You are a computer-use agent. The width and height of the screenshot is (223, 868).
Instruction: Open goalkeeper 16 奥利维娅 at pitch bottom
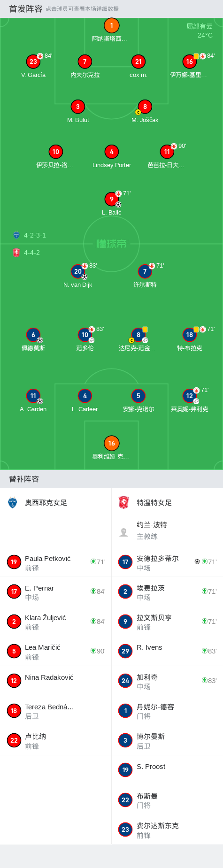click(x=112, y=443)
